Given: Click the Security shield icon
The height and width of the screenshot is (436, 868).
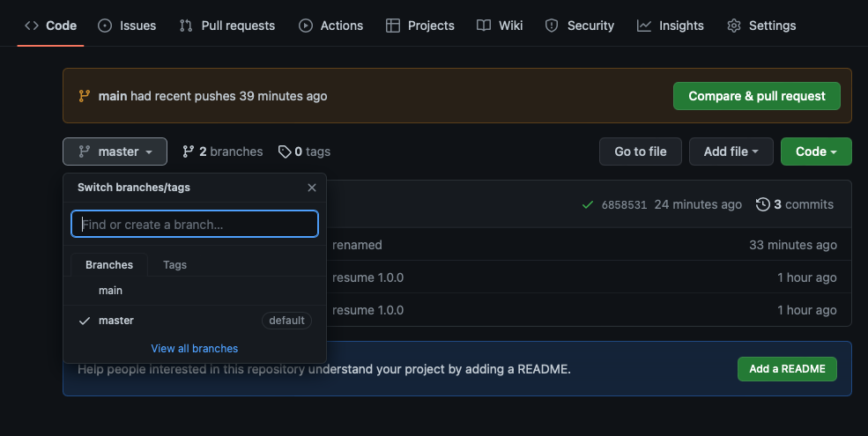Looking at the screenshot, I should (552, 26).
